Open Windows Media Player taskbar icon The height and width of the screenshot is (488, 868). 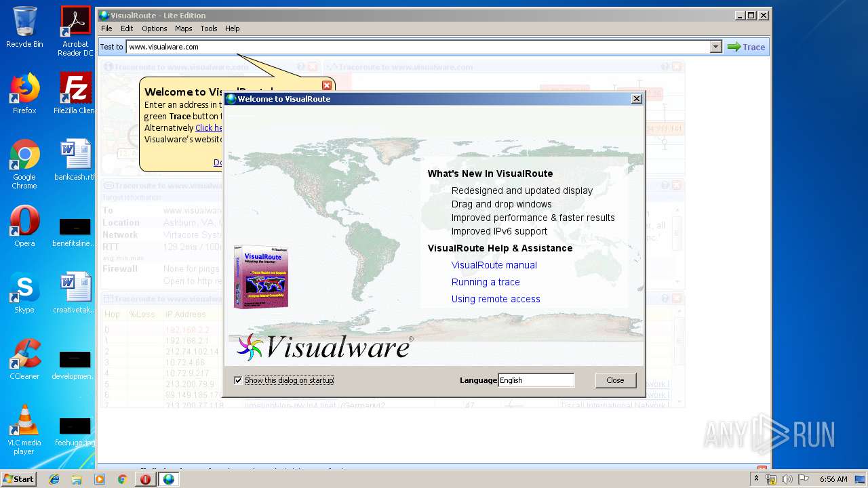point(100,479)
